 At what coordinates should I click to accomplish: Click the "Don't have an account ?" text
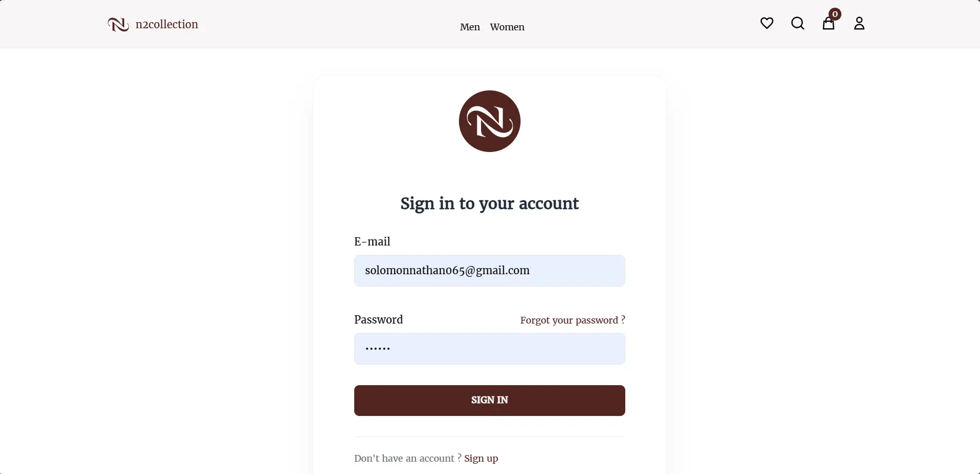(x=408, y=458)
